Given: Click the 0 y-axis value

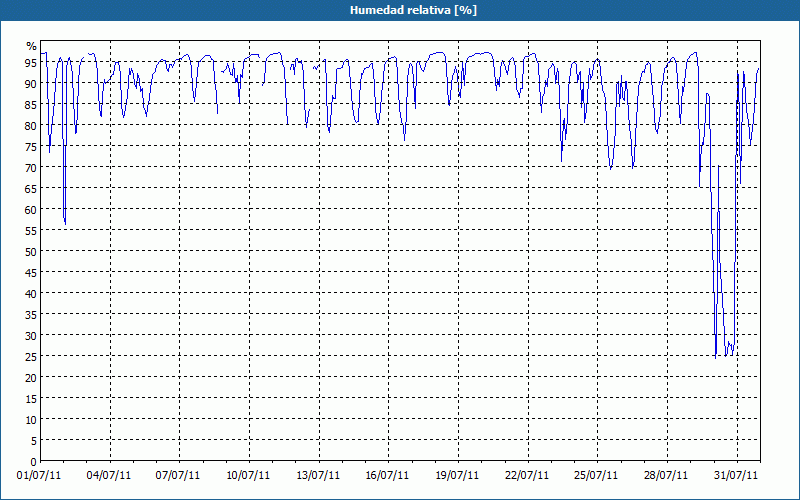Looking at the screenshot, I should [x=34, y=462].
